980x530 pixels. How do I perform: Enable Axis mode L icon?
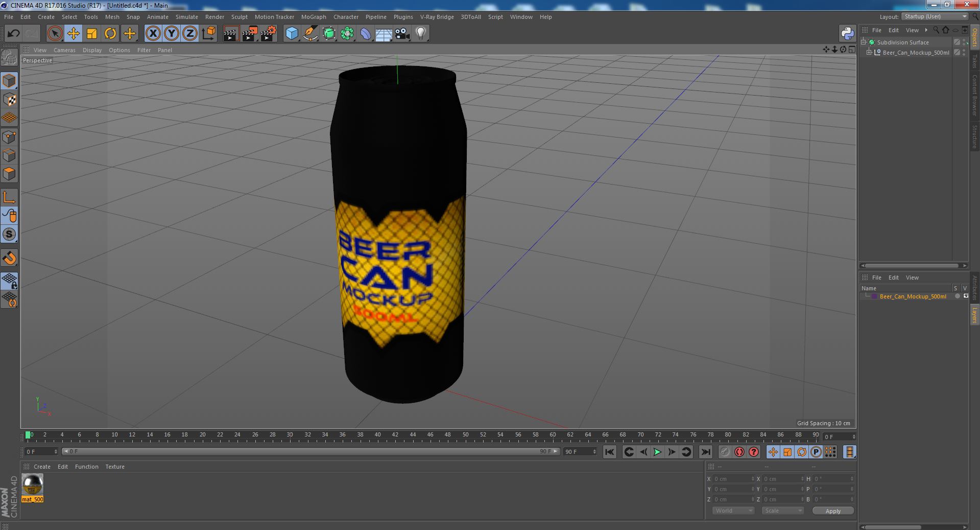pyautogui.click(x=9, y=197)
